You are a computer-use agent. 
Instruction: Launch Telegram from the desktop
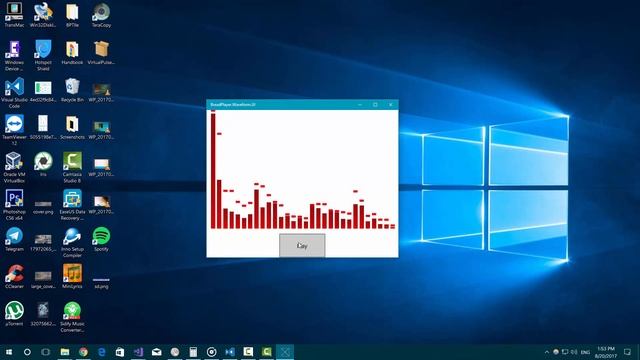tap(14, 239)
